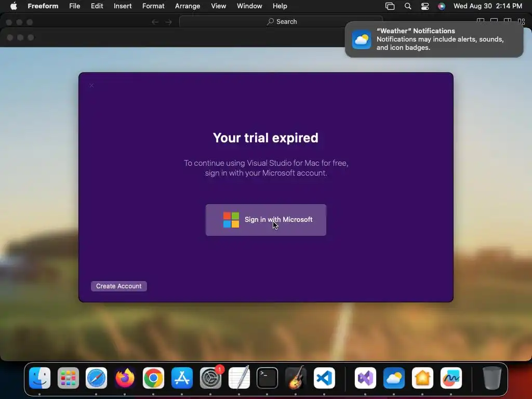Viewport: 532px width, 399px height.
Task: Open the Help menu
Action: coord(280,6)
